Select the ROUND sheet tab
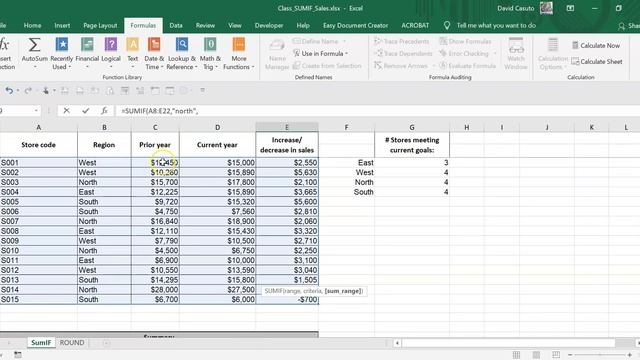This screenshot has width=640, height=360. pos(72,342)
